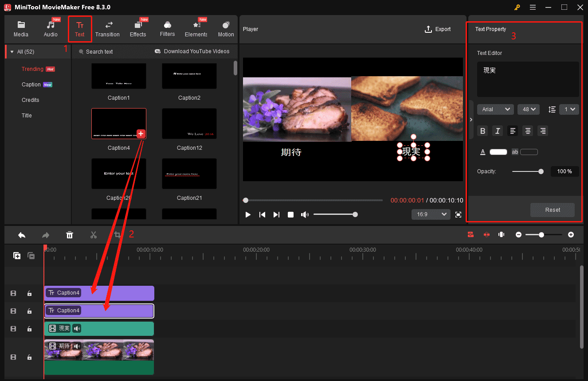Go to previous frame

(x=263, y=214)
